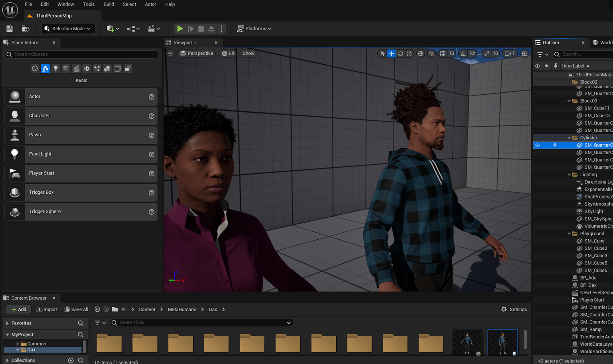
Task: Collapse the Lighting folder in Outliner
Action: tap(569, 175)
